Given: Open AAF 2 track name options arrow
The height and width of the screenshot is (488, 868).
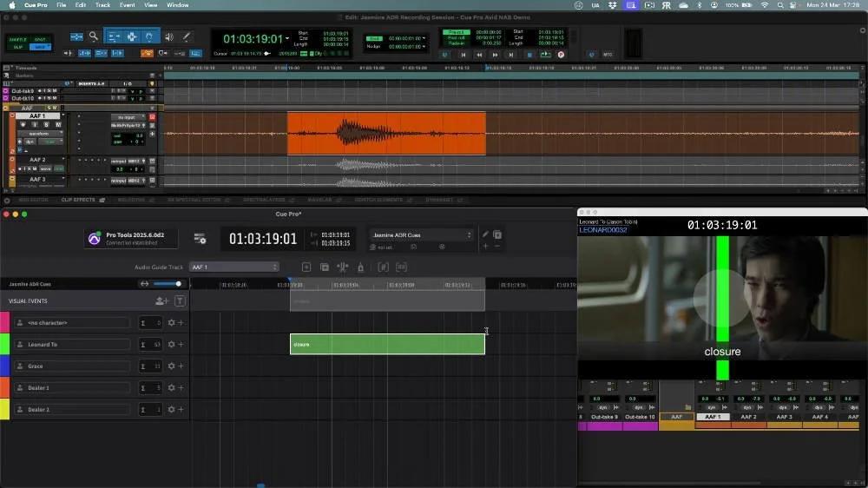Looking at the screenshot, I should tap(63, 160).
